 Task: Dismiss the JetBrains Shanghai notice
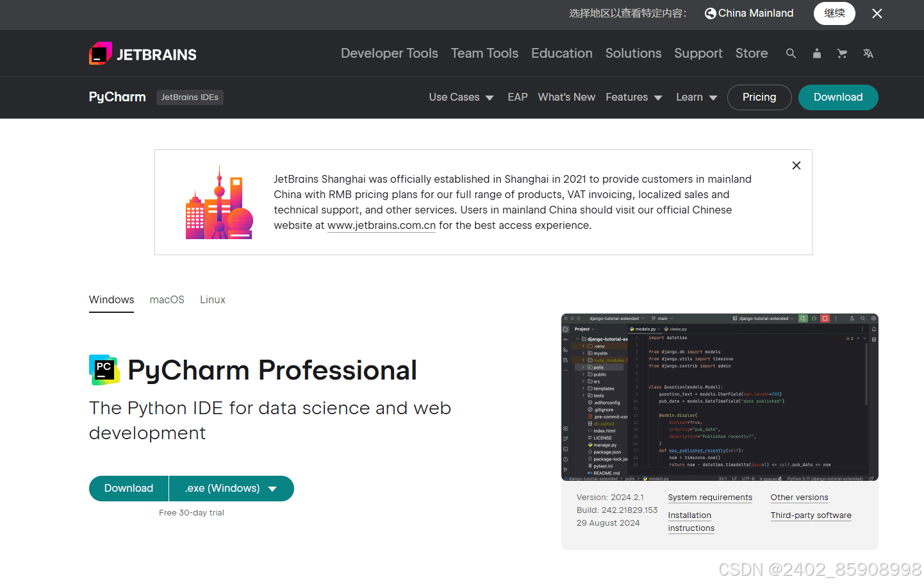796,165
